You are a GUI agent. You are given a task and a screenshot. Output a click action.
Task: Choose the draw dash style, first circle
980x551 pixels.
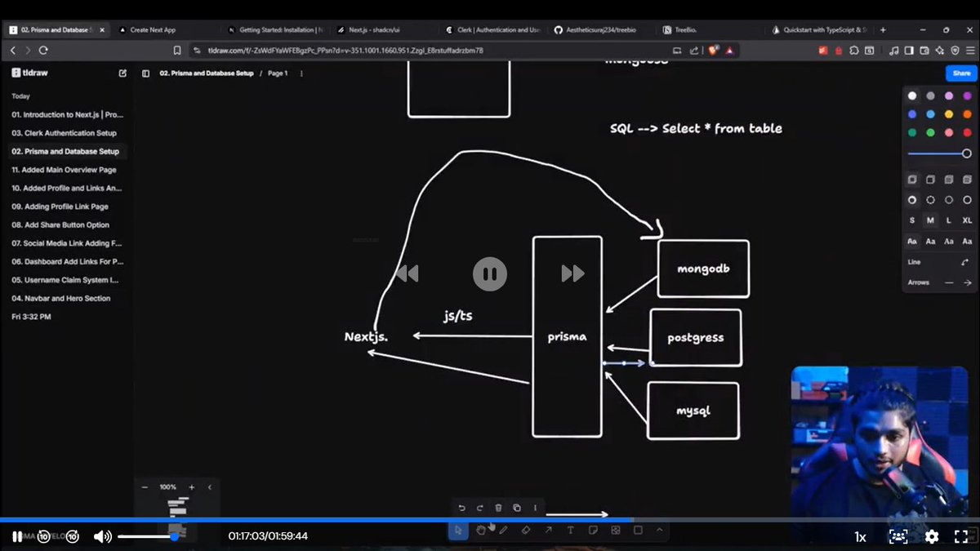912,200
